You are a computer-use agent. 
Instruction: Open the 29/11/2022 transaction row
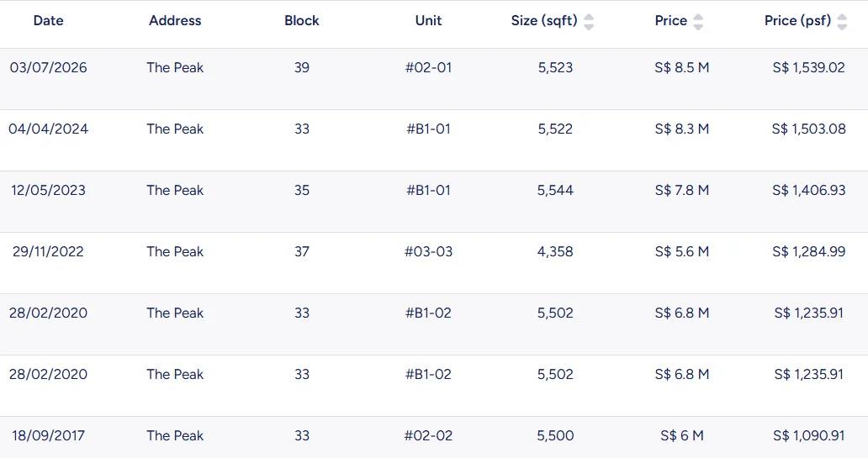(x=434, y=263)
